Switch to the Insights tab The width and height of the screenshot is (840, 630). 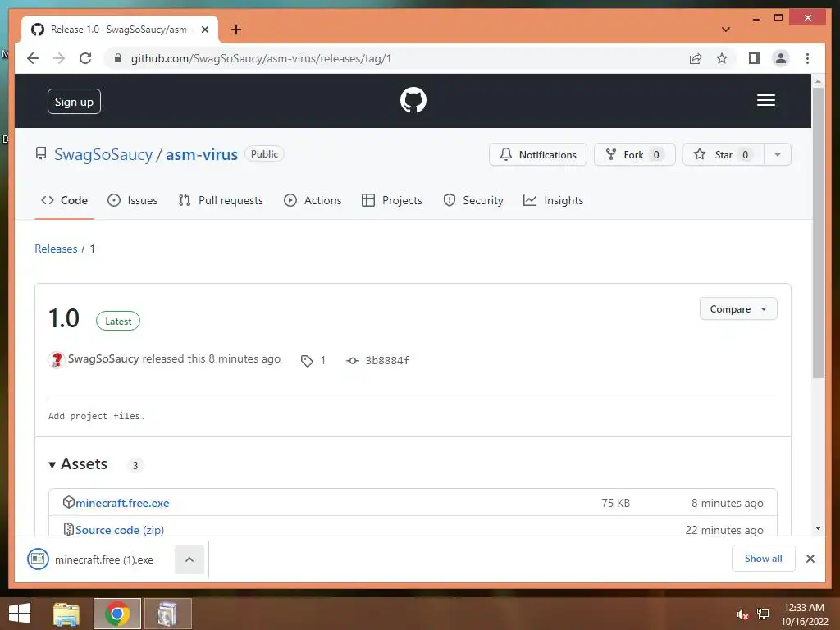[x=553, y=200]
